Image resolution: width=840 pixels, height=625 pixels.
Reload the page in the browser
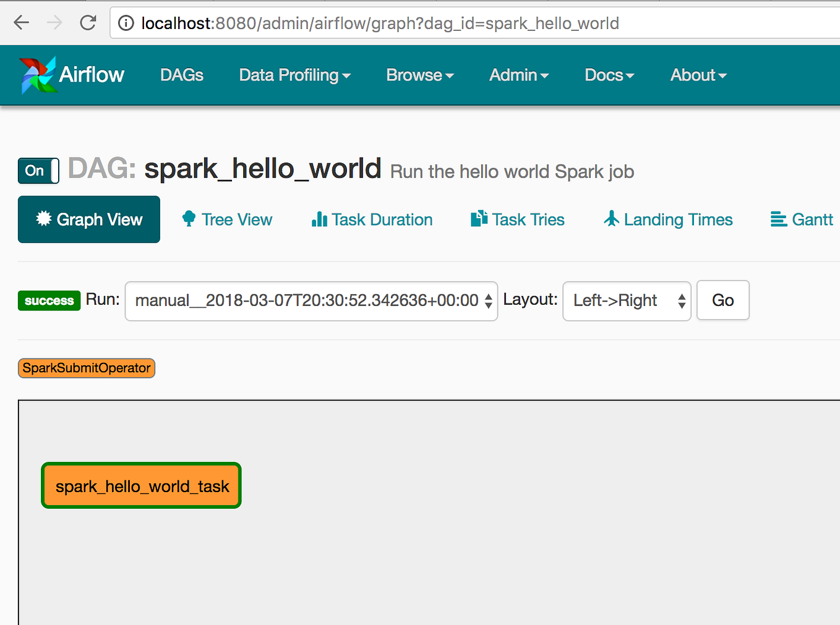pos(88,23)
